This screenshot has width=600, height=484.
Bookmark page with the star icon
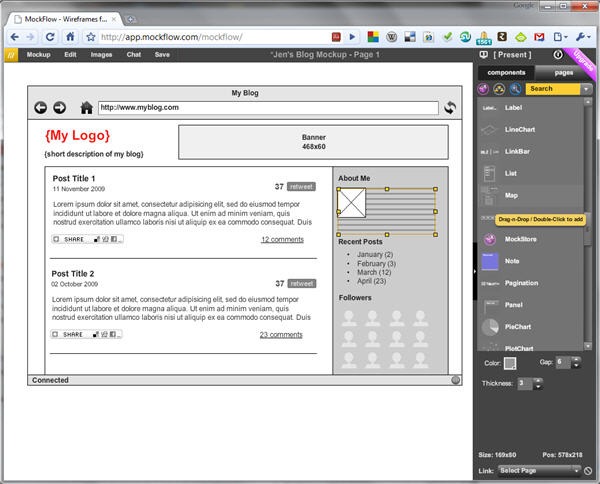[91, 37]
